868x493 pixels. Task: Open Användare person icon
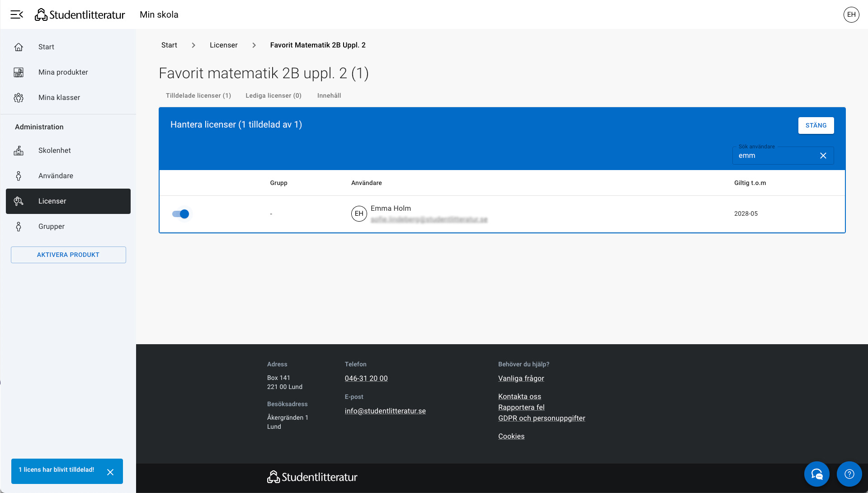[19, 176]
